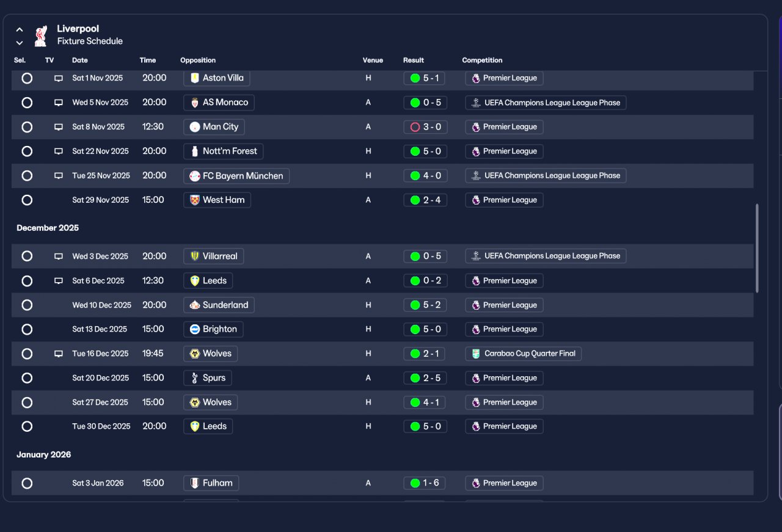The height and width of the screenshot is (532, 782).
Task: Click the red loss indicator on Man City result
Action: (415, 127)
